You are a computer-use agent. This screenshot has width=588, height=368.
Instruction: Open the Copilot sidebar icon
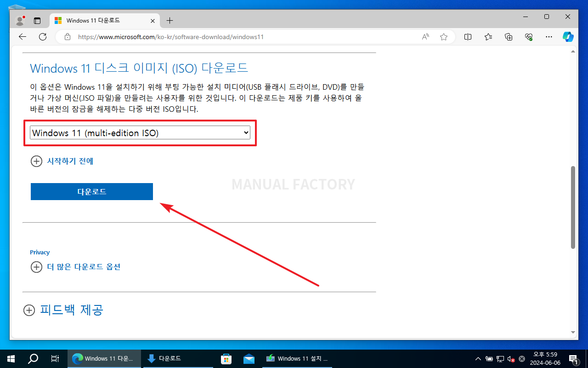tap(568, 37)
